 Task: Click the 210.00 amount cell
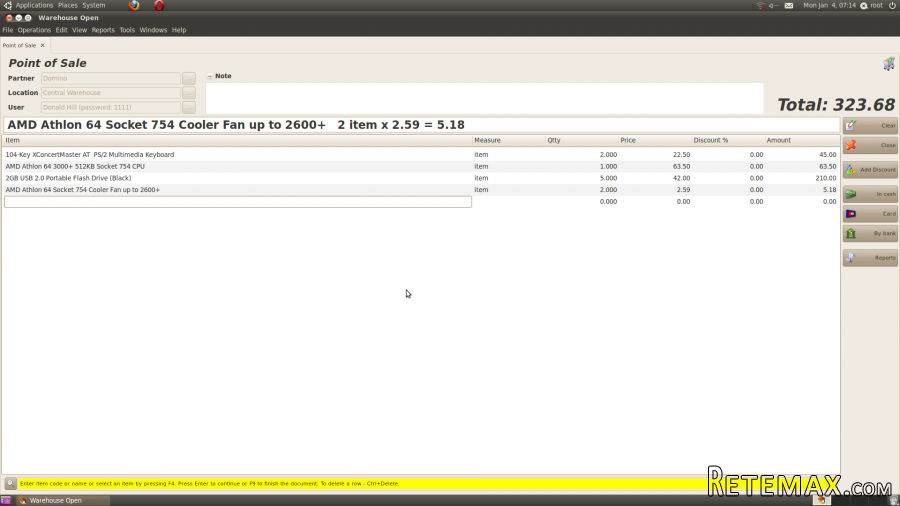pyautogui.click(x=826, y=178)
